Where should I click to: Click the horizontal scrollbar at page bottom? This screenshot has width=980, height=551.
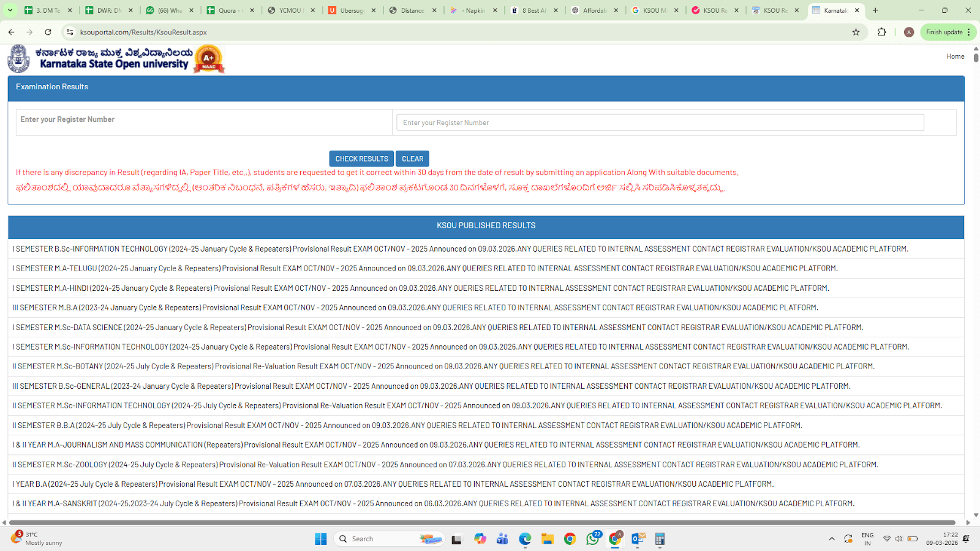pyautogui.click(x=481, y=523)
